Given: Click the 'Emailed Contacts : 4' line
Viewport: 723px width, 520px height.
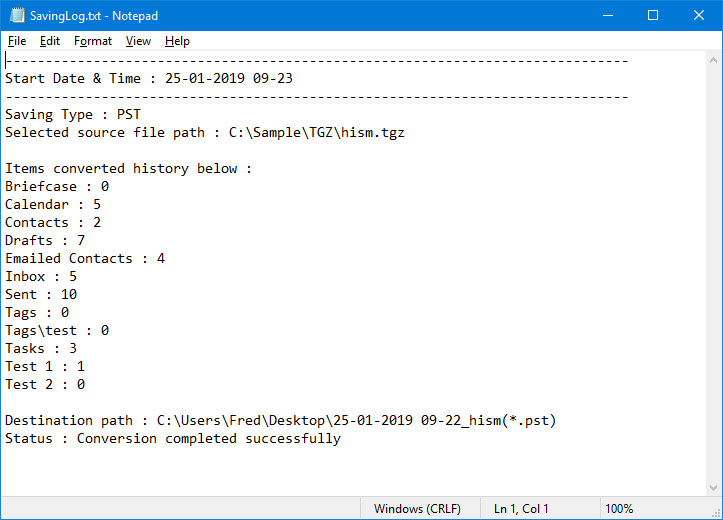Looking at the screenshot, I should tap(85, 258).
